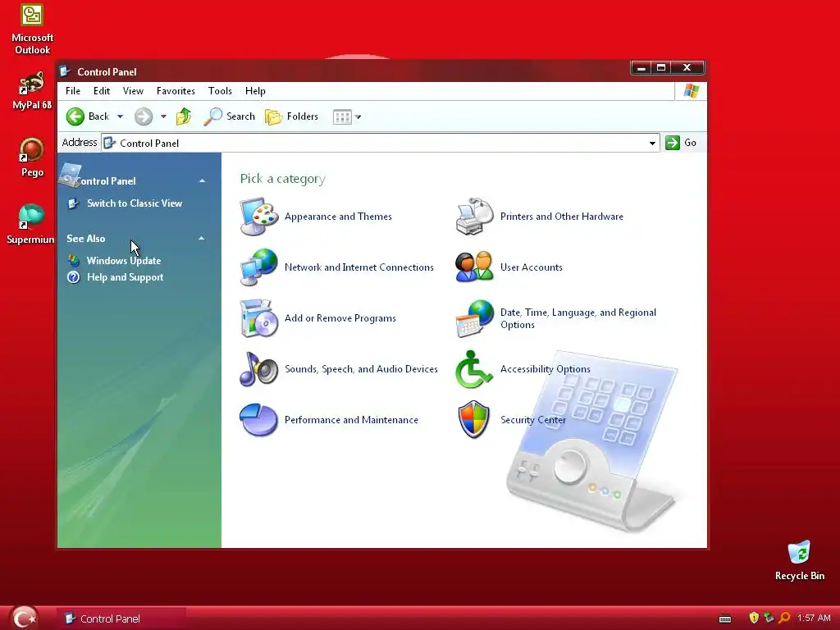Click the Security Center shield icon

(x=474, y=419)
